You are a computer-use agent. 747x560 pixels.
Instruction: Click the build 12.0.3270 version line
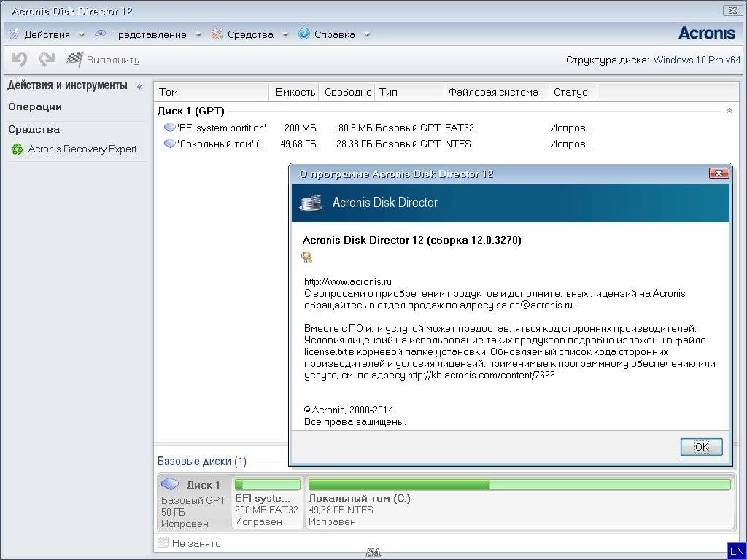point(412,240)
